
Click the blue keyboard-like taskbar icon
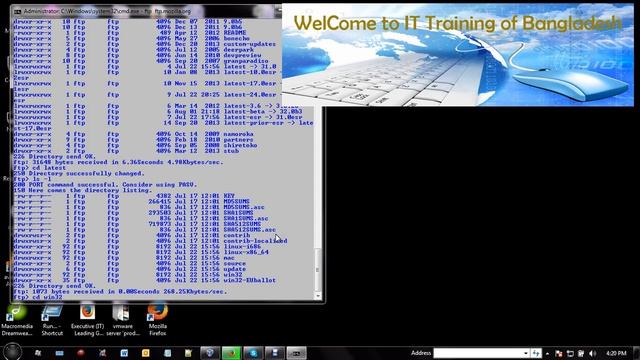tap(60, 353)
